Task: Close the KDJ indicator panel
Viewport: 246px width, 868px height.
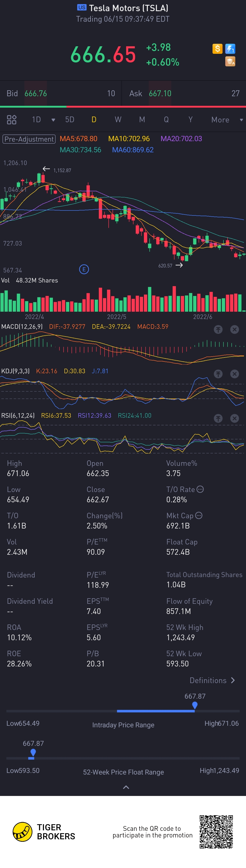Action: 235,374
